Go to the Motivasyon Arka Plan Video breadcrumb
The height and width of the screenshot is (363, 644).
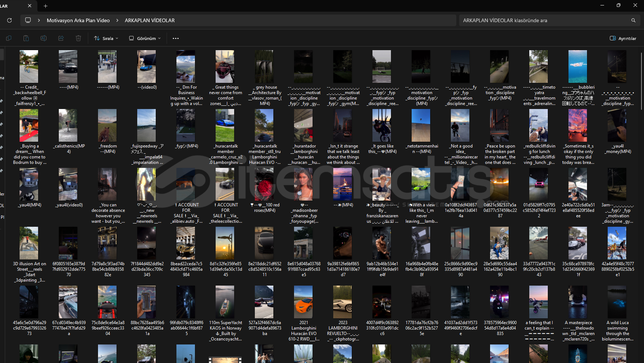click(x=78, y=20)
